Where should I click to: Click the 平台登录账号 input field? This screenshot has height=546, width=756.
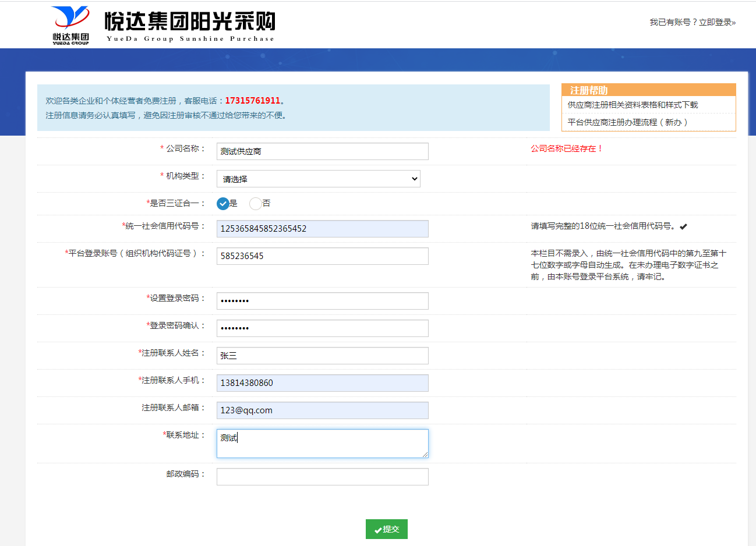click(x=322, y=256)
